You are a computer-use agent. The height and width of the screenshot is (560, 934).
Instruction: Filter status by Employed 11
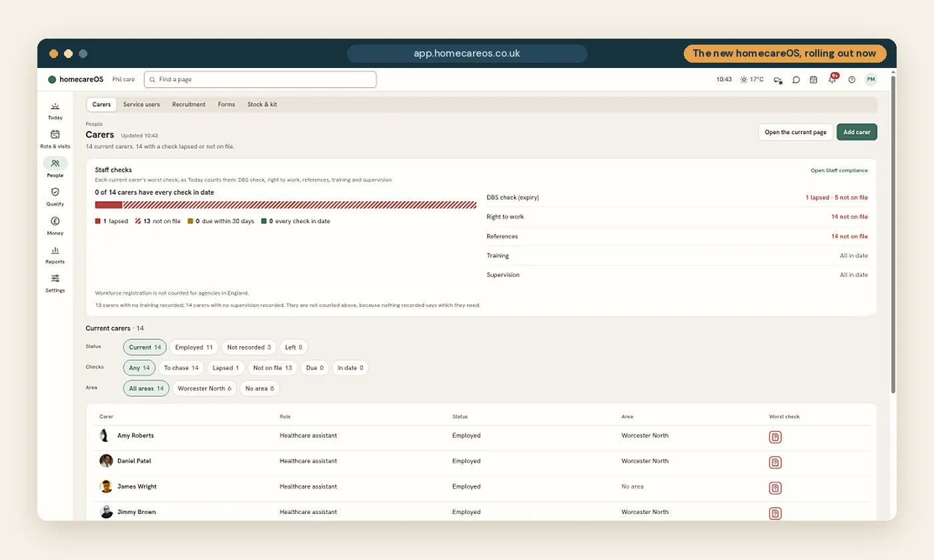(x=194, y=347)
